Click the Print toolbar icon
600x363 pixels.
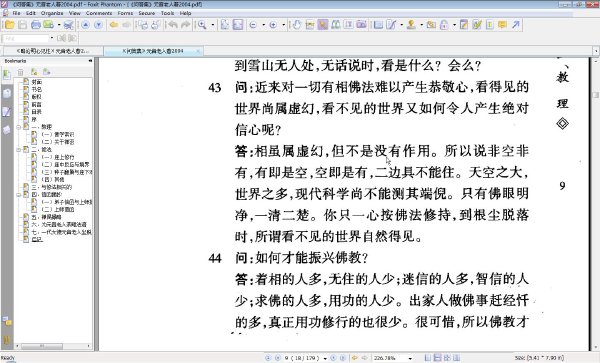[x=36, y=25]
